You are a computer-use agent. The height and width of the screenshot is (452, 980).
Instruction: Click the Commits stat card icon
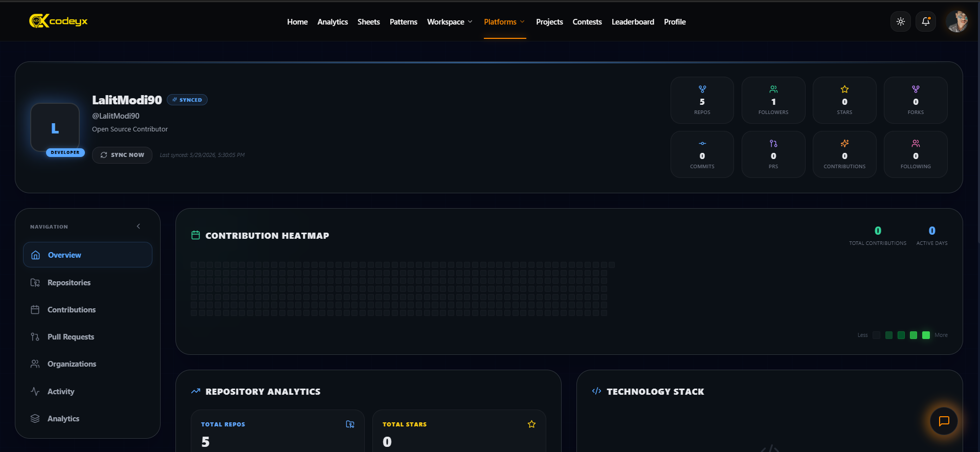(x=702, y=143)
